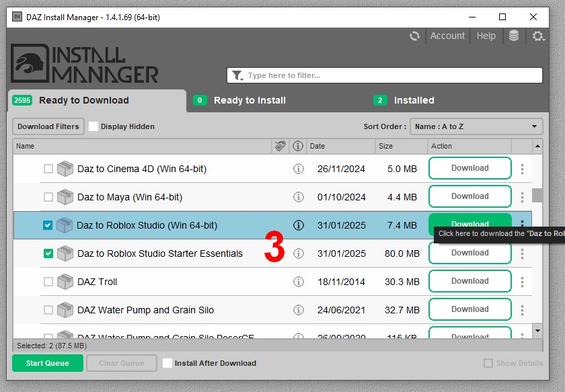The image size is (565, 392).
Task: Click the info column header icon
Action: click(x=297, y=146)
